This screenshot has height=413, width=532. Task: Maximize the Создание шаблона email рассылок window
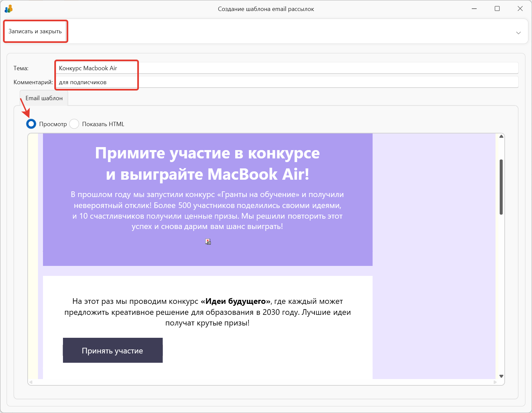tap(497, 9)
